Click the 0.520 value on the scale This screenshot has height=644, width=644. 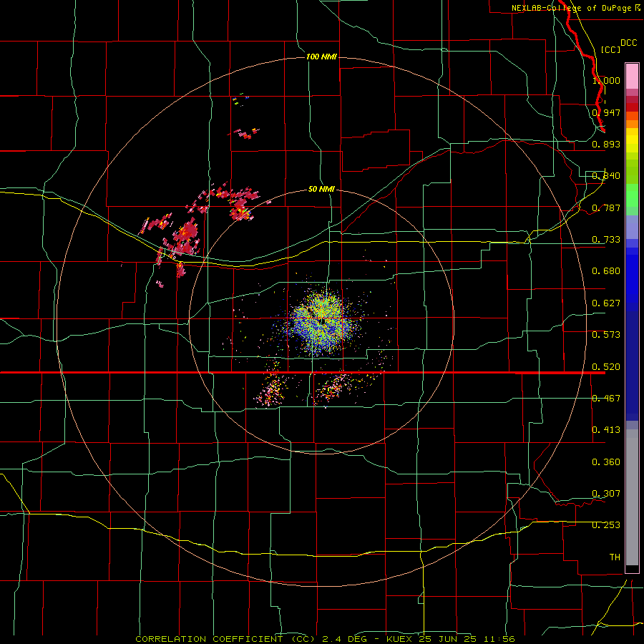(606, 367)
